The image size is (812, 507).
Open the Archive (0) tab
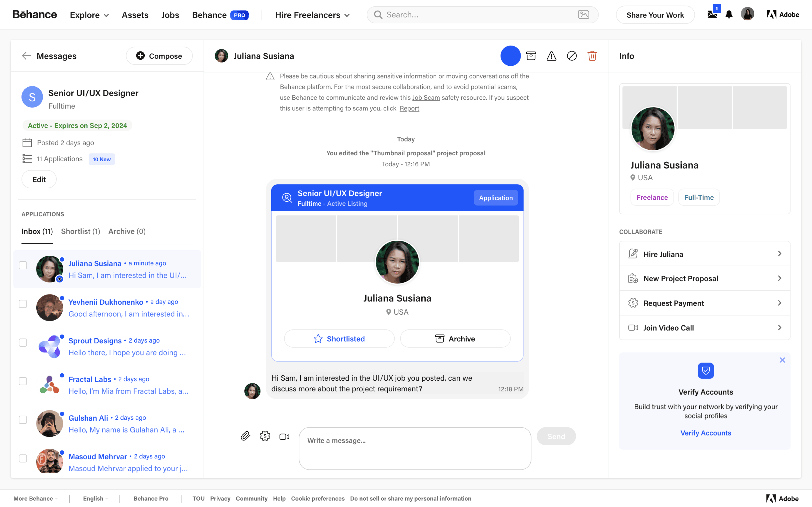coord(127,231)
